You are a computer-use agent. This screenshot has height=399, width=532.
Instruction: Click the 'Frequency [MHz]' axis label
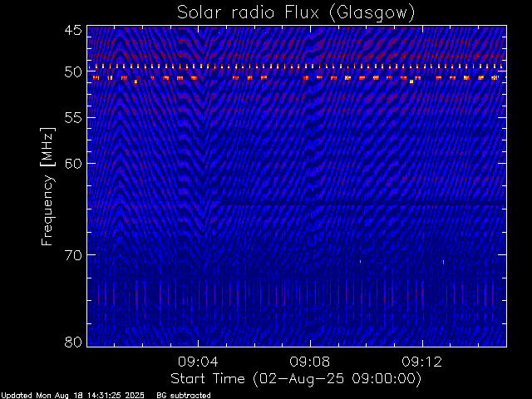point(47,186)
